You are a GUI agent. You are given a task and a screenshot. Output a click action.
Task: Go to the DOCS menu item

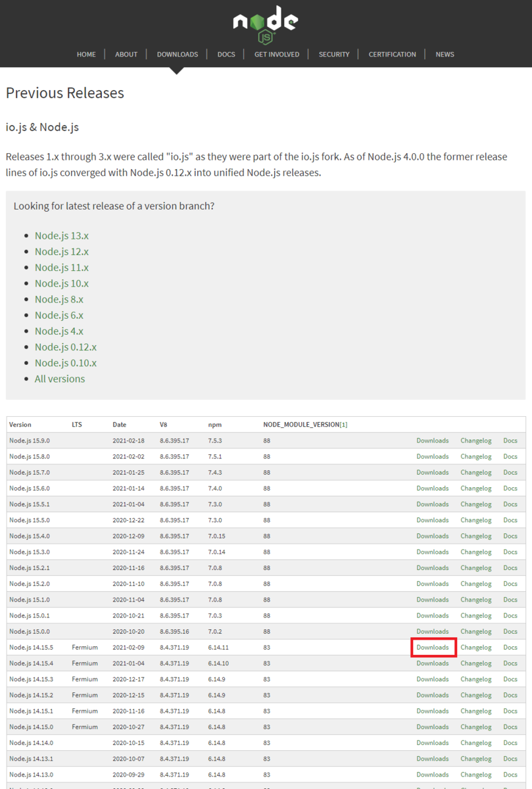(x=226, y=55)
